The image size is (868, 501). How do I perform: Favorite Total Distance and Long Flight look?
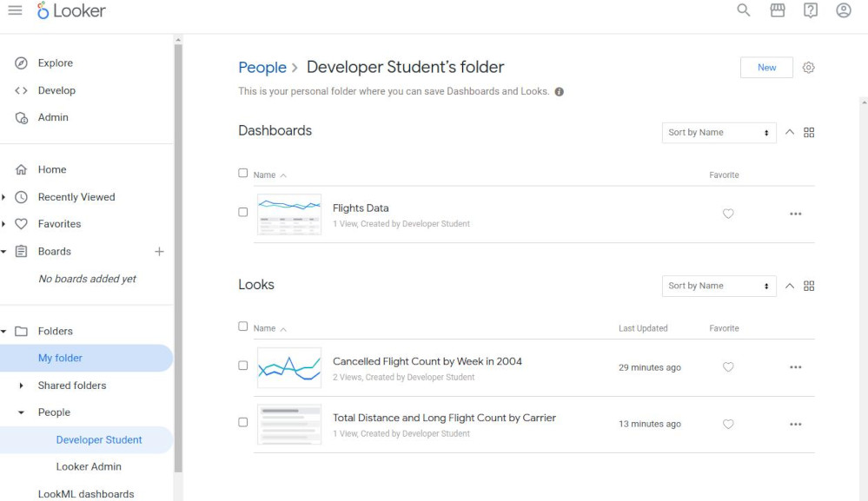click(728, 424)
